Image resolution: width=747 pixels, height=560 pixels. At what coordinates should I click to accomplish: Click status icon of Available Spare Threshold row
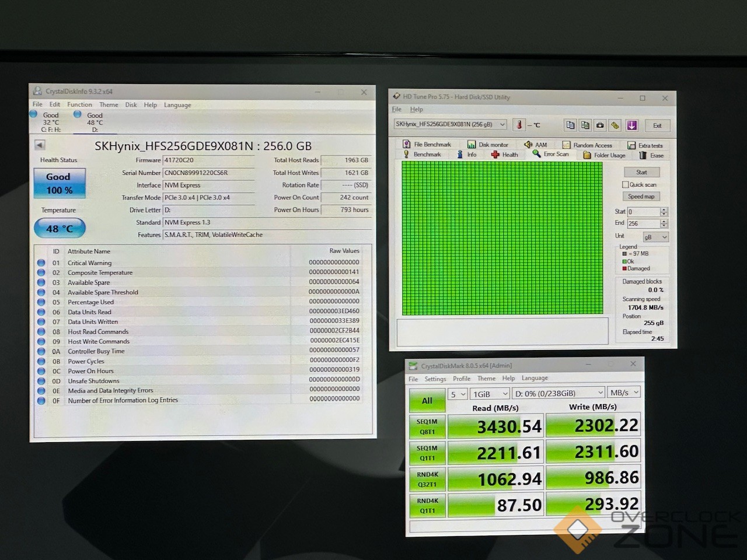(41, 292)
